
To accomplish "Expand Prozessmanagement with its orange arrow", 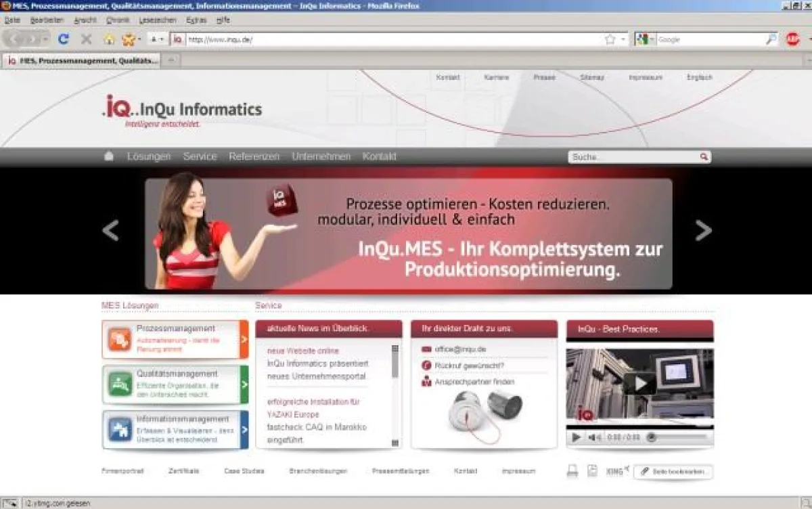I will coord(244,339).
